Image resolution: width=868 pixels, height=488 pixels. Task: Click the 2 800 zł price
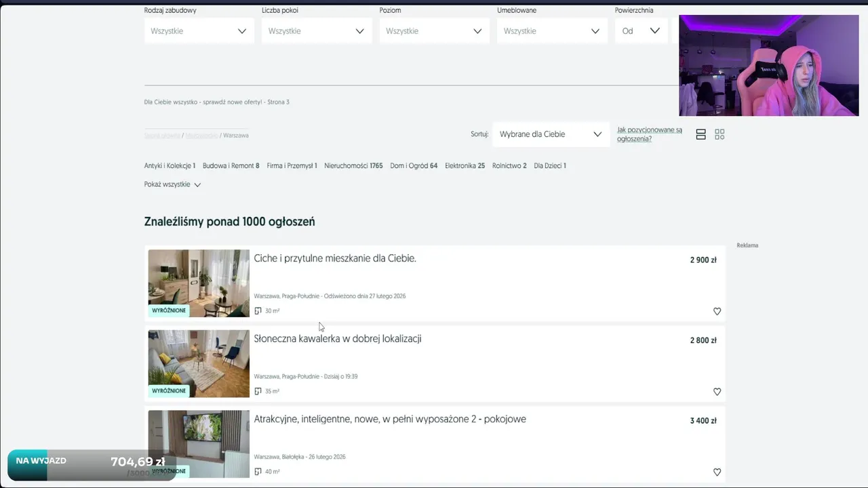(703, 340)
